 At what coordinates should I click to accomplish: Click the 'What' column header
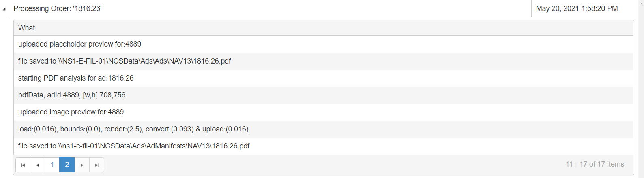[x=27, y=28]
